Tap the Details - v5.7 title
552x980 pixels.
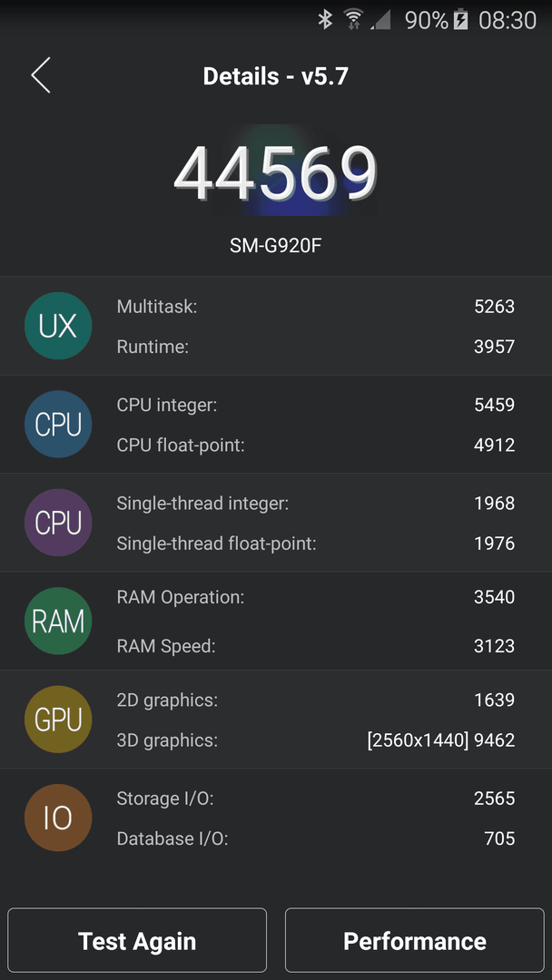tap(276, 76)
